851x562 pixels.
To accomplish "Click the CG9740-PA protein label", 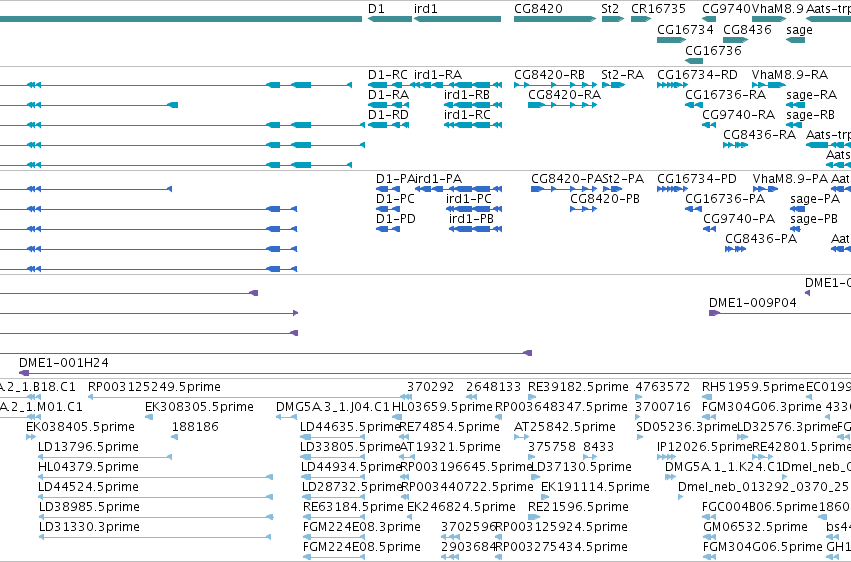I will coord(739,219).
